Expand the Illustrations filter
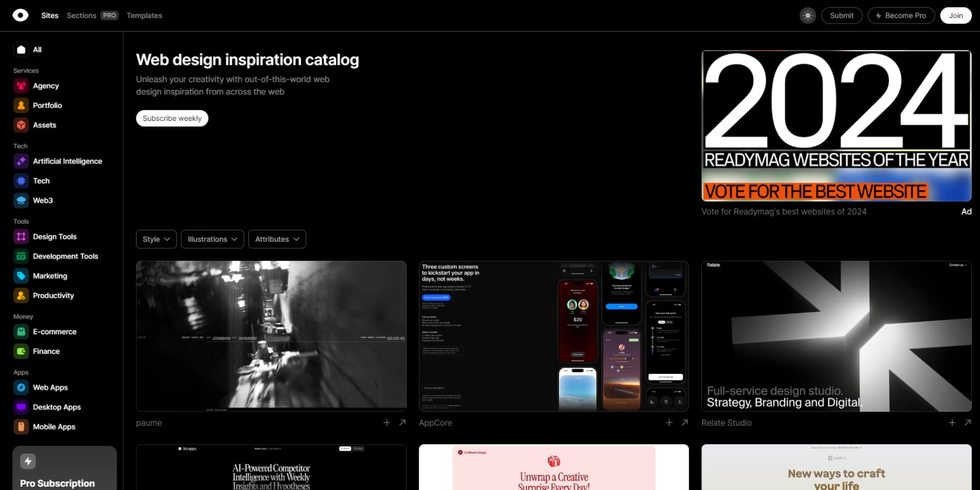 point(212,239)
